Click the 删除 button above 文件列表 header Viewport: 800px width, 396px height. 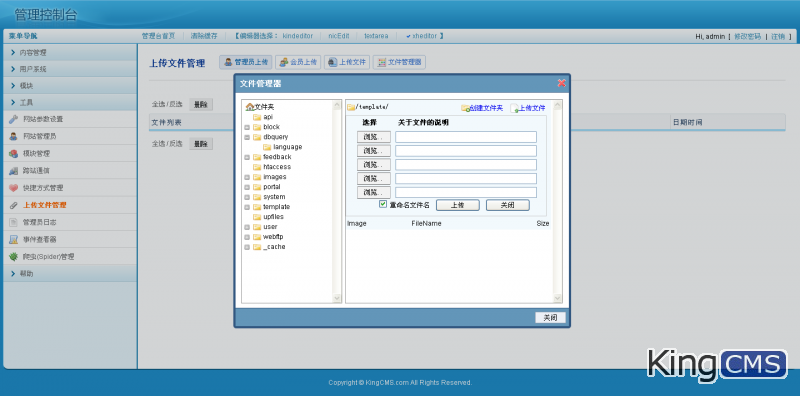point(201,105)
